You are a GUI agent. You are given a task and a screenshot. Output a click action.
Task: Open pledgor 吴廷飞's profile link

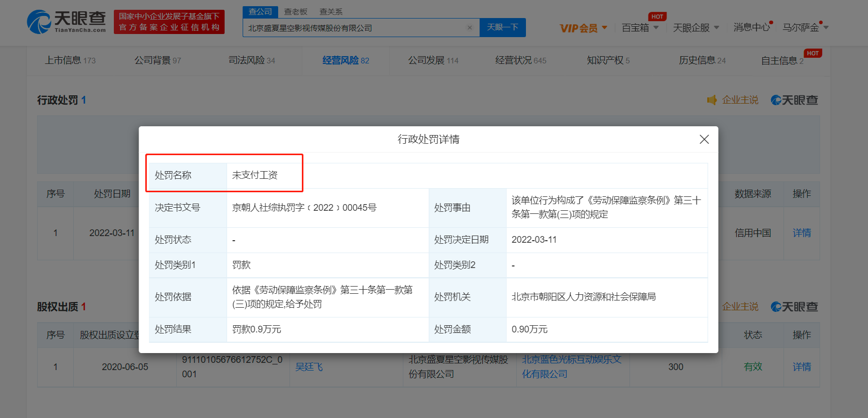click(x=309, y=367)
